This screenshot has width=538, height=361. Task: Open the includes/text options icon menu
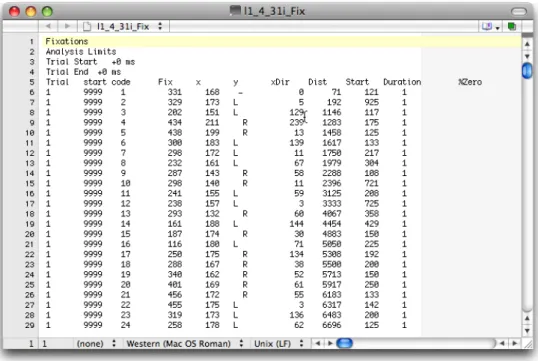(490, 26)
